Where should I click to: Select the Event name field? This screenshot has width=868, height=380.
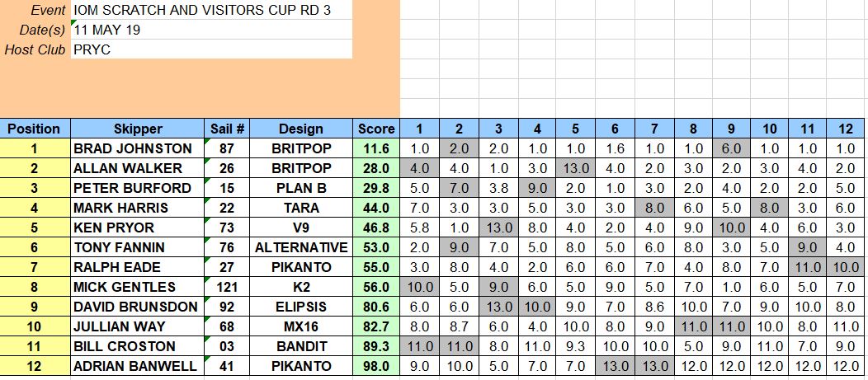coord(211,10)
